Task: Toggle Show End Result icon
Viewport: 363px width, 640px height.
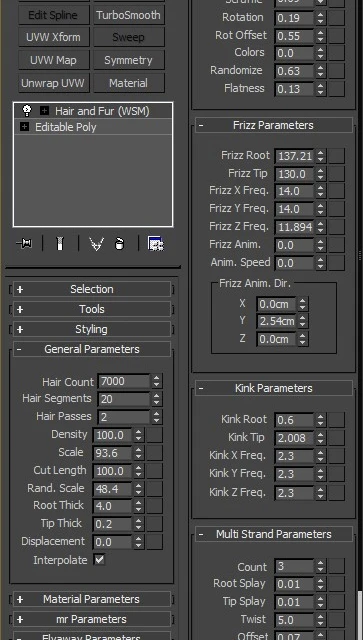Action: (60, 244)
